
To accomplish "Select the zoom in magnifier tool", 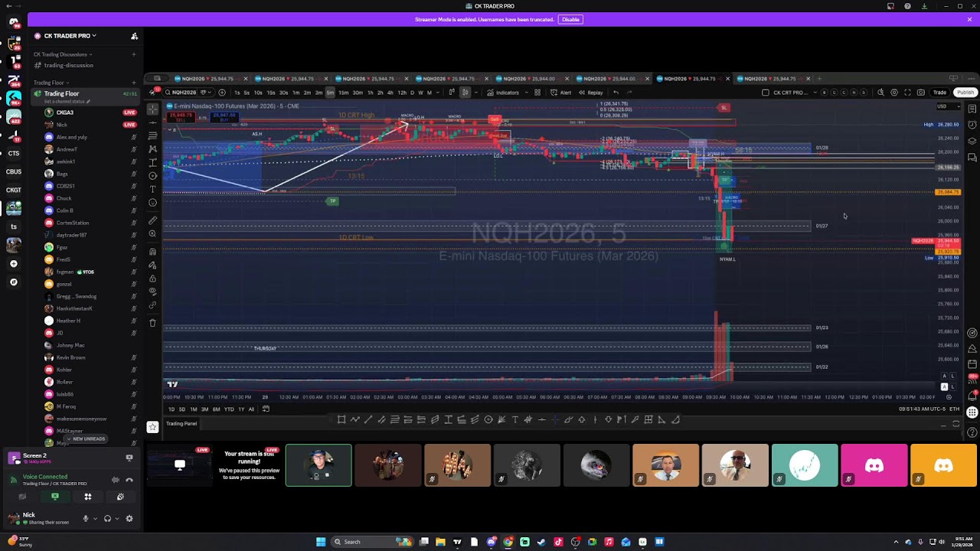I will coord(152,234).
